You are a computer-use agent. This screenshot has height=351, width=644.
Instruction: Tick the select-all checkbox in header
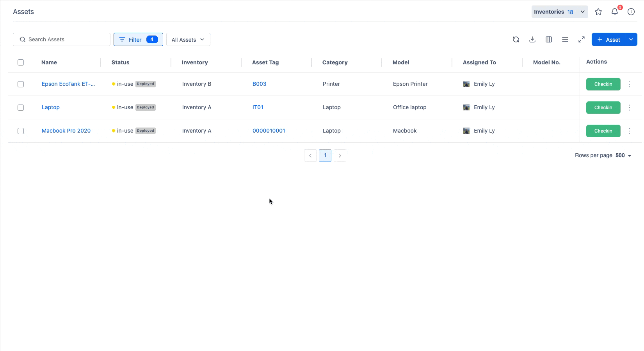[x=21, y=62]
